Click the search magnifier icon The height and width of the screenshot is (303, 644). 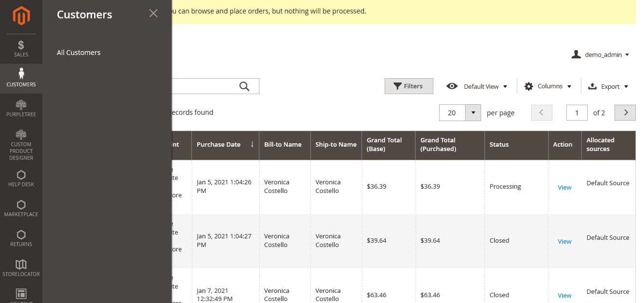(x=244, y=86)
